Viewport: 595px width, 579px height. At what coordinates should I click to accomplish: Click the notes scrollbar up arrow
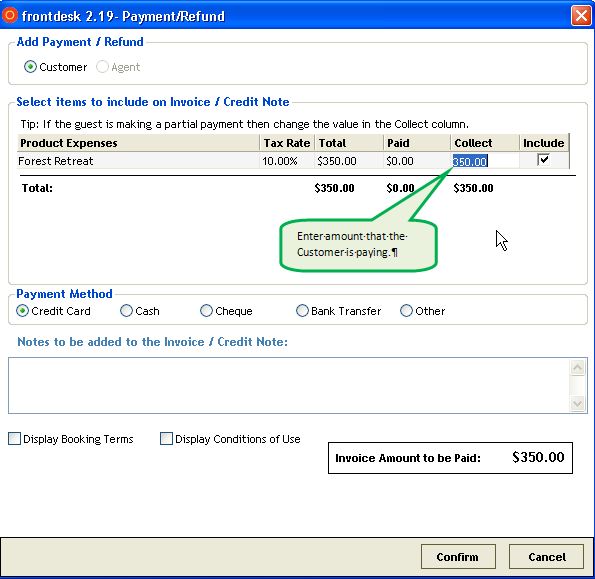pyautogui.click(x=578, y=367)
